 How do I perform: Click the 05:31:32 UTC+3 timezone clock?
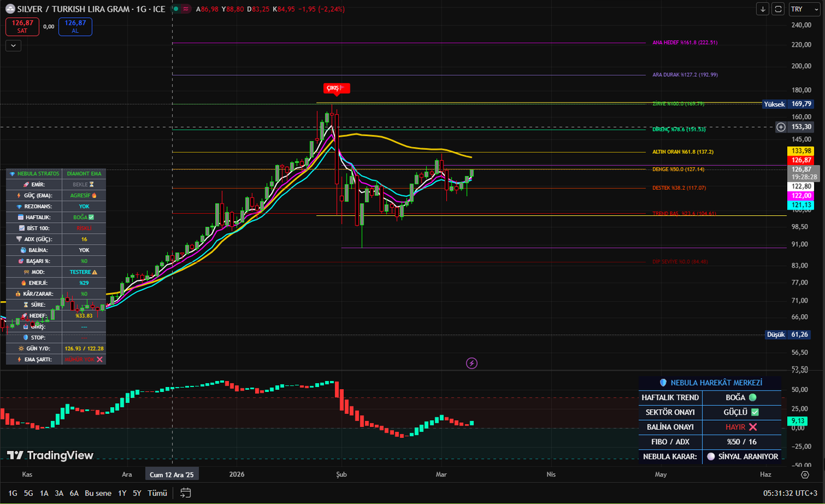pos(791,493)
